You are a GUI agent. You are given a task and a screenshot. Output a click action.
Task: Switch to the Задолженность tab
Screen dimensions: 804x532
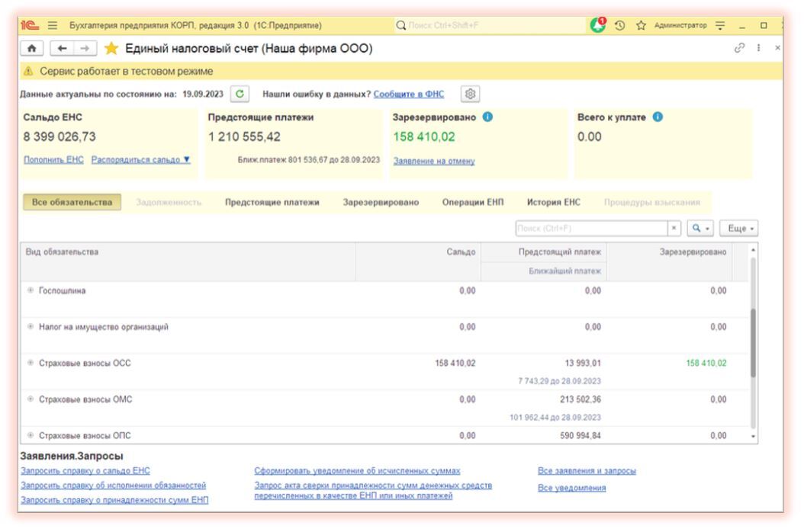pyautogui.click(x=169, y=203)
